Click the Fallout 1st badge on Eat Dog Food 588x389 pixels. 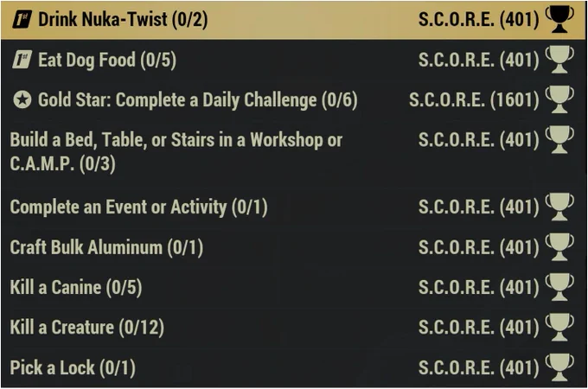click(x=22, y=60)
